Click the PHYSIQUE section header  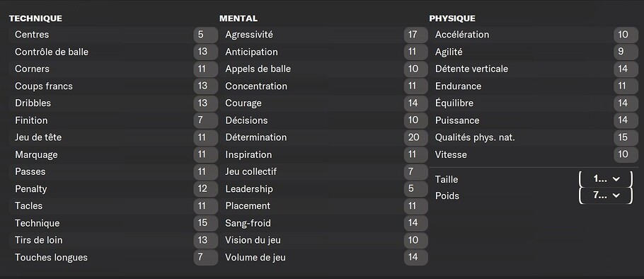pos(452,18)
